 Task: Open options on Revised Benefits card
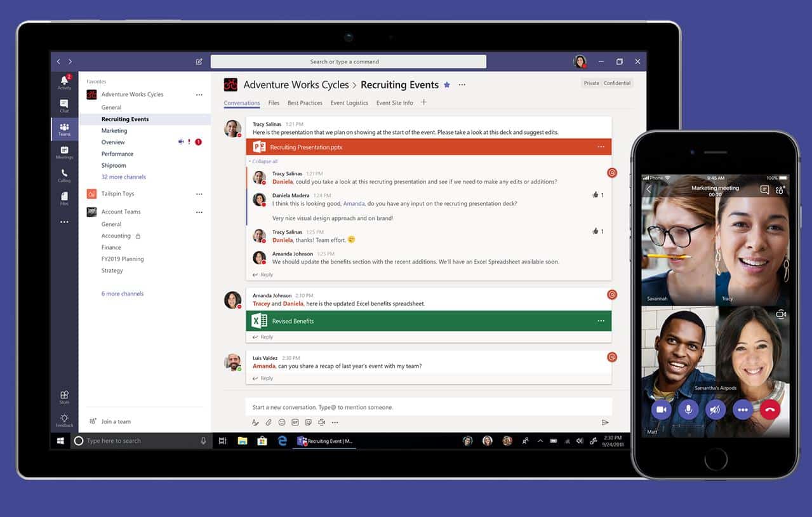(x=601, y=321)
